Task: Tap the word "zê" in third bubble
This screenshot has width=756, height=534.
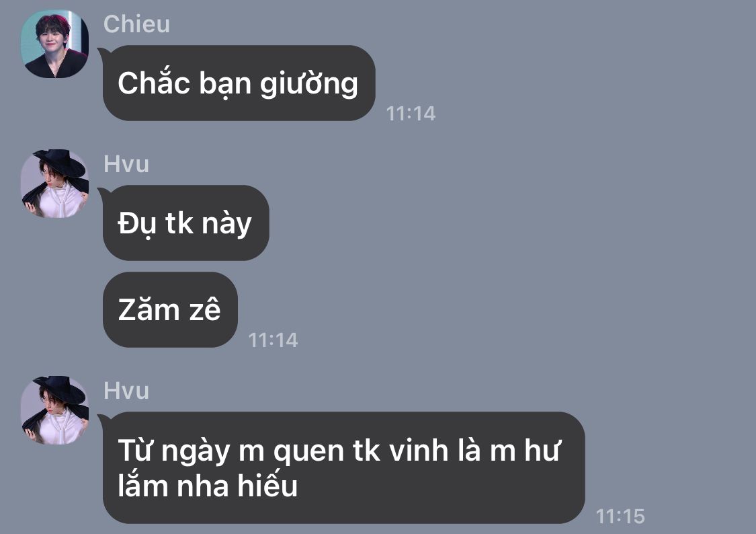Action: pyautogui.click(x=204, y=309)
